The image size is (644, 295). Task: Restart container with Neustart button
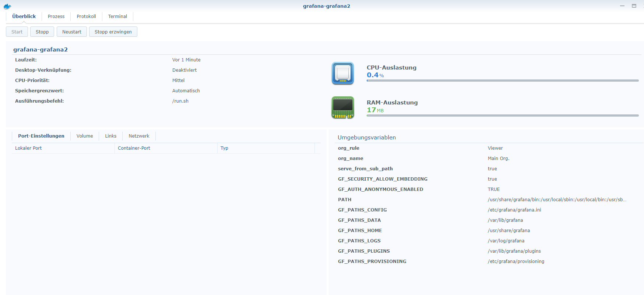[x=72, y=32]
